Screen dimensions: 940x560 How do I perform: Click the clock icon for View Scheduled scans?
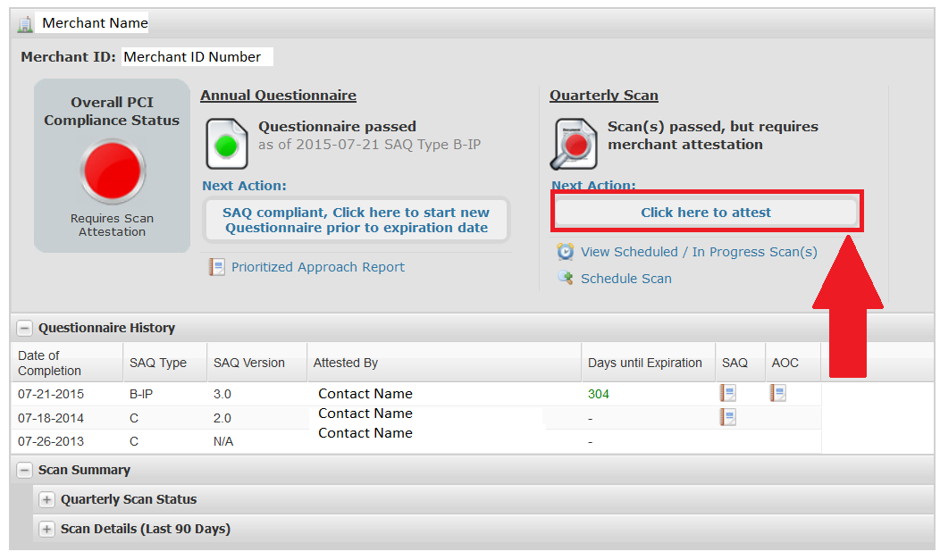(x=565, y=252)
